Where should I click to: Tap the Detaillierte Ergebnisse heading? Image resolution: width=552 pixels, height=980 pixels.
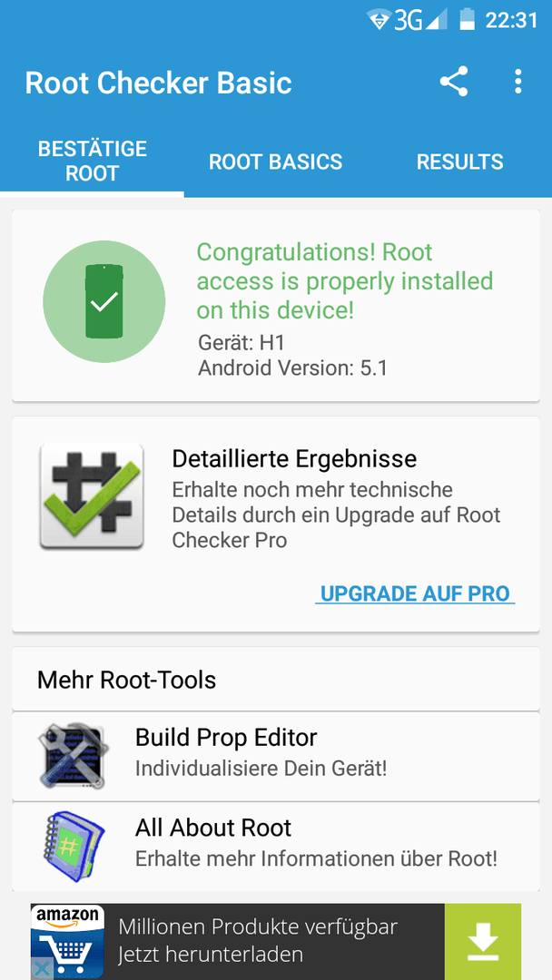click(294, 458)
